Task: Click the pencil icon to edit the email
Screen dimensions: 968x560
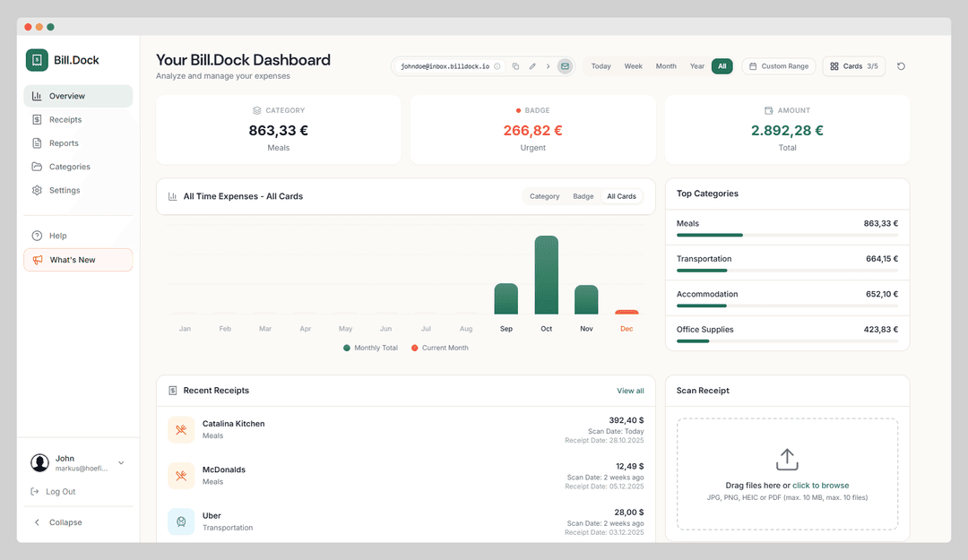Action: pyautogui.click(x=534, y=66)
